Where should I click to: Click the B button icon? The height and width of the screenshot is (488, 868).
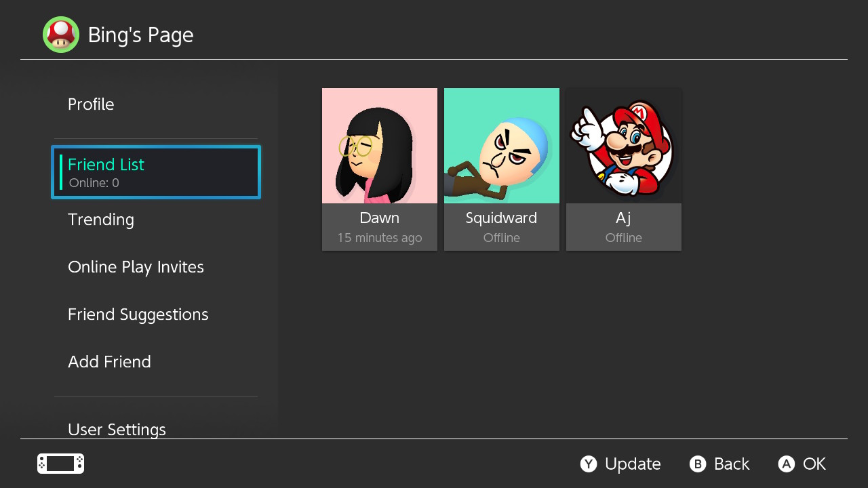tap(698, 464)
